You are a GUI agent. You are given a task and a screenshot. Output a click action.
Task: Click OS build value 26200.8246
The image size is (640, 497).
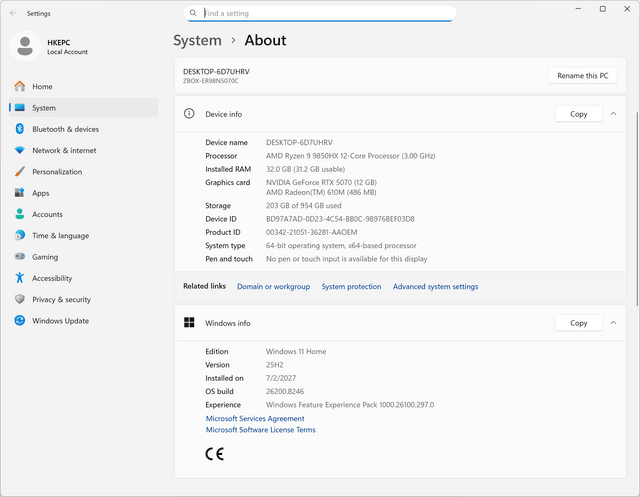coord(285,391)
